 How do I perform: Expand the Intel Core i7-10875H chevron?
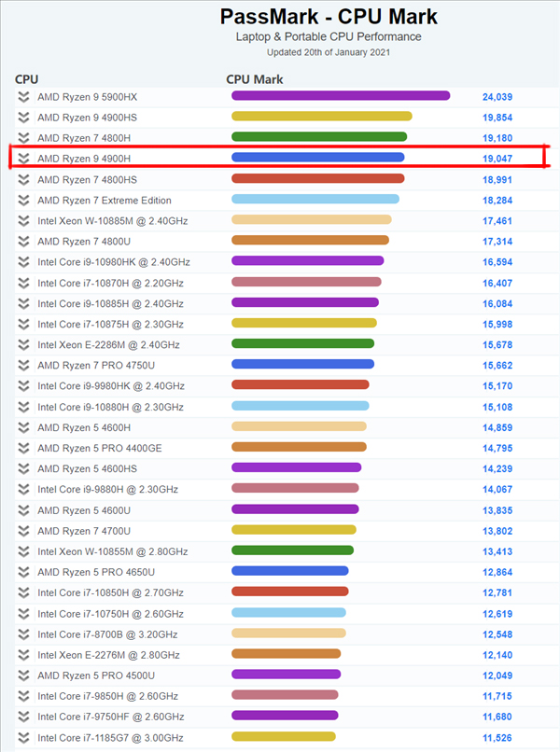23,325
